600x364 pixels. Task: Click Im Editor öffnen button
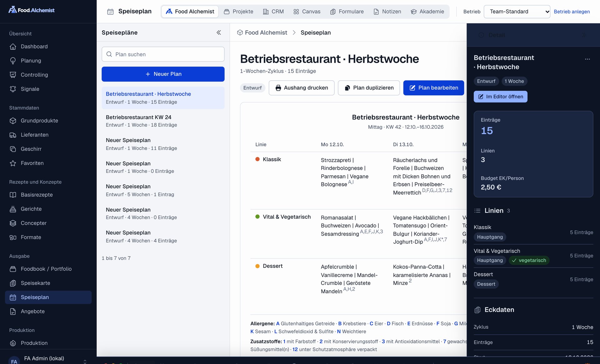click(500, 97)
